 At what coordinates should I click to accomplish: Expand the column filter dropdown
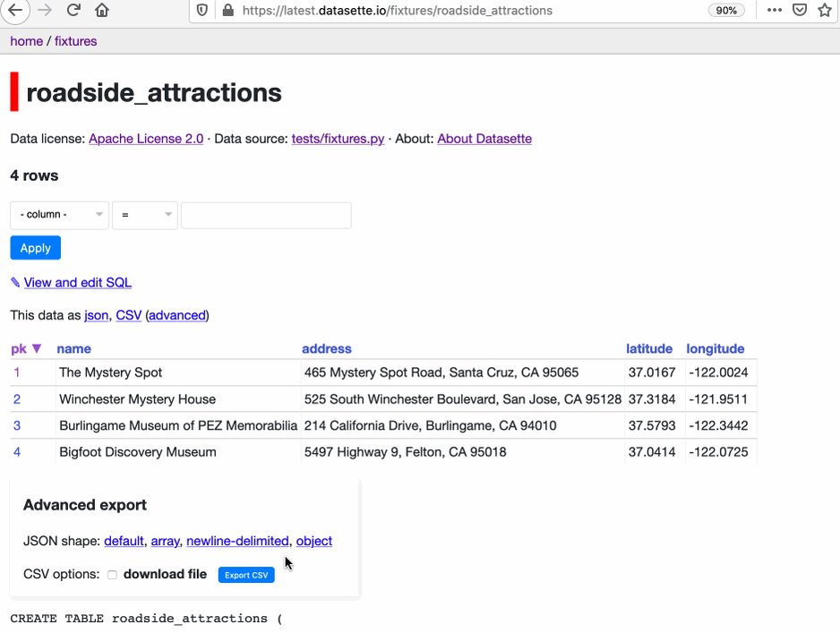coord(59,215)
